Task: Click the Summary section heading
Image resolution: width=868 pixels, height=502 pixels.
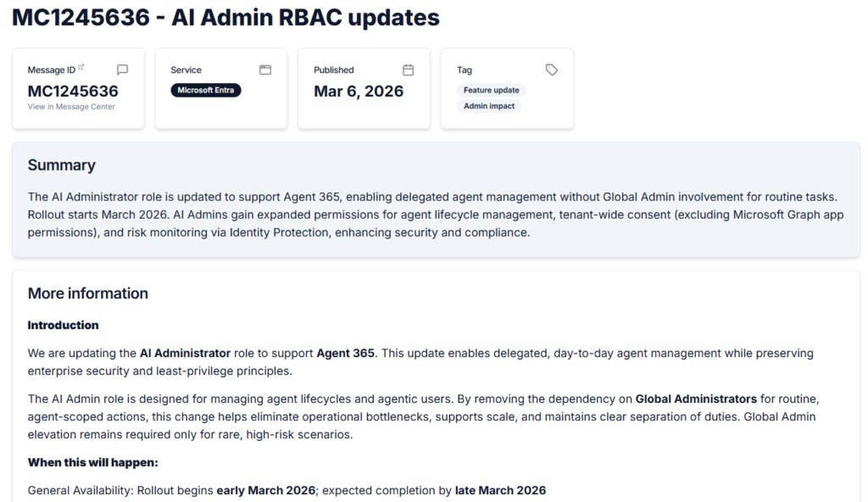Action: coord(61,165)
